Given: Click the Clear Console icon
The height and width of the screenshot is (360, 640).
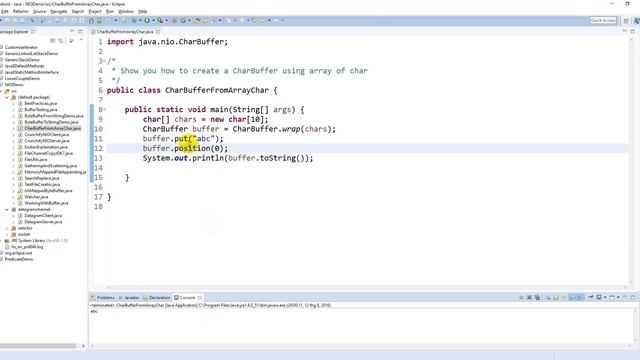Looking at the screenshot, I should click(548, 298).
